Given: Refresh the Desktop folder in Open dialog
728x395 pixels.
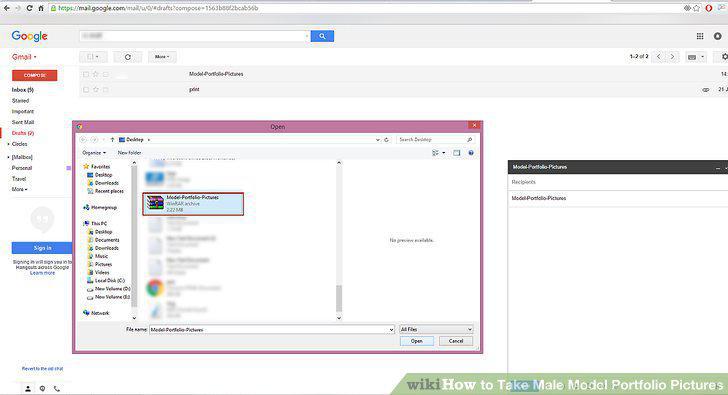Looking at the screenshot, I should (386, 139).
